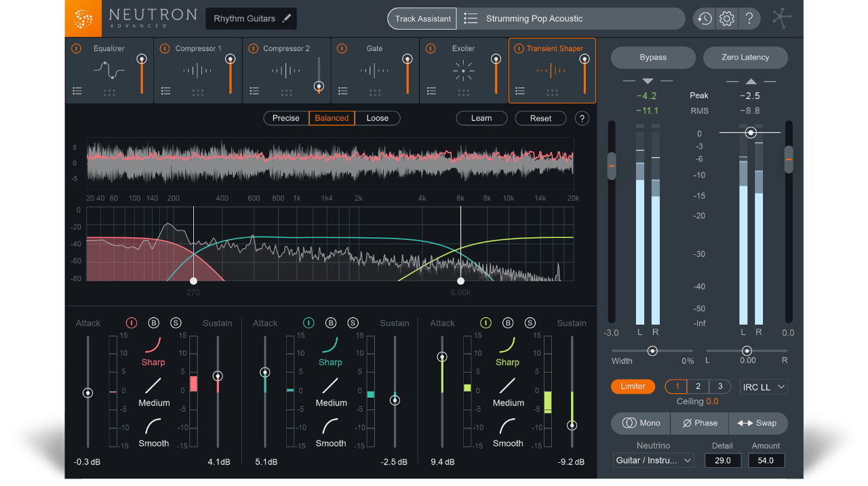Viewport: 868px width, 486px height.
Task: Select limiter style 2
Action: (x=698, y=386)
